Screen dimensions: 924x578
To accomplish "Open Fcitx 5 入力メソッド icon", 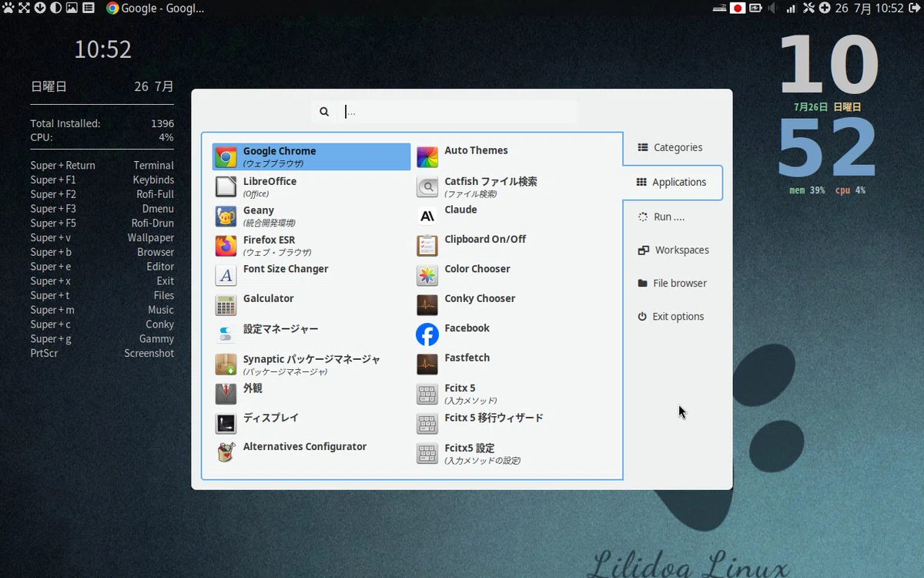I will click(427, 394).
